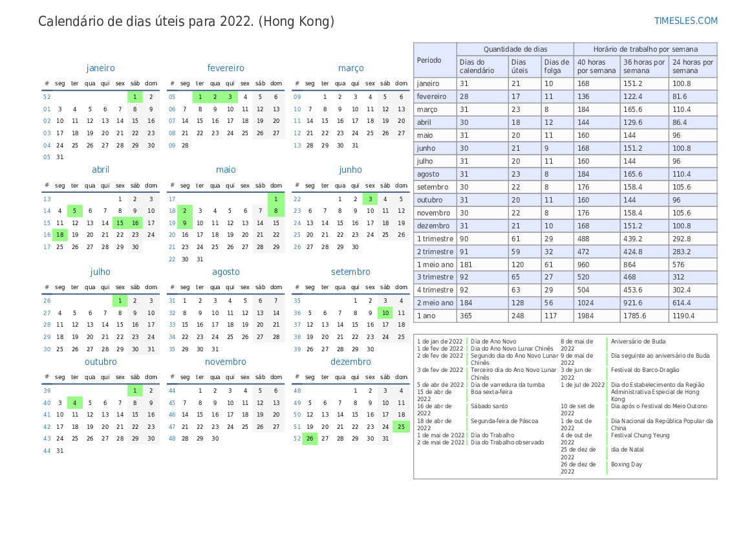The height and width of the screenshot is (535, 756).
Task: Select the agosto month heading
Action: [226, 272]
